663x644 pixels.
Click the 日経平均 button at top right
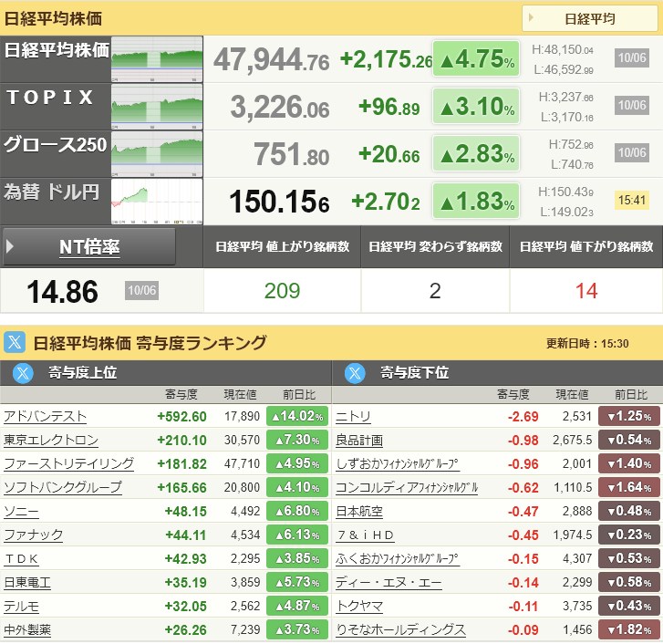tap(589, 18)
